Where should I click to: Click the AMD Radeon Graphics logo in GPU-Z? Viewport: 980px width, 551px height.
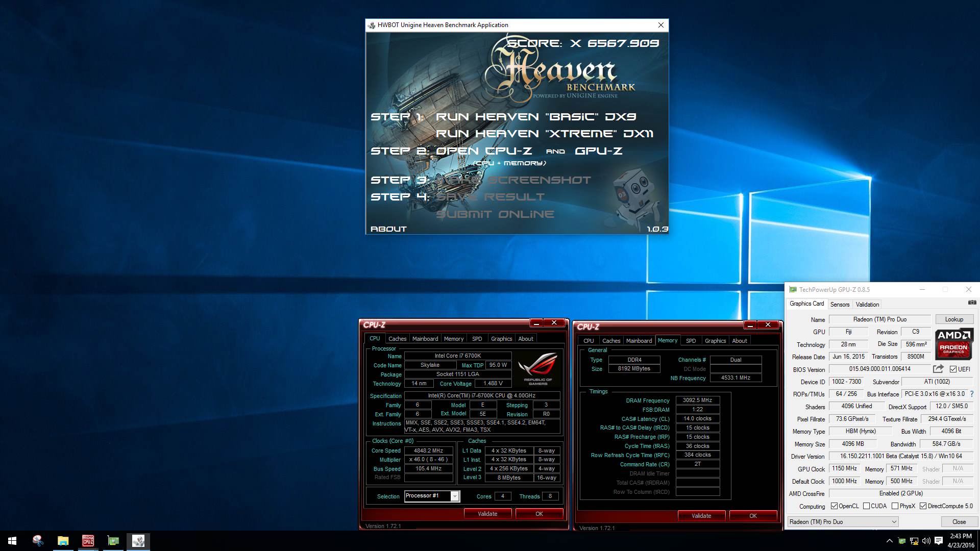tap(953, 343)
